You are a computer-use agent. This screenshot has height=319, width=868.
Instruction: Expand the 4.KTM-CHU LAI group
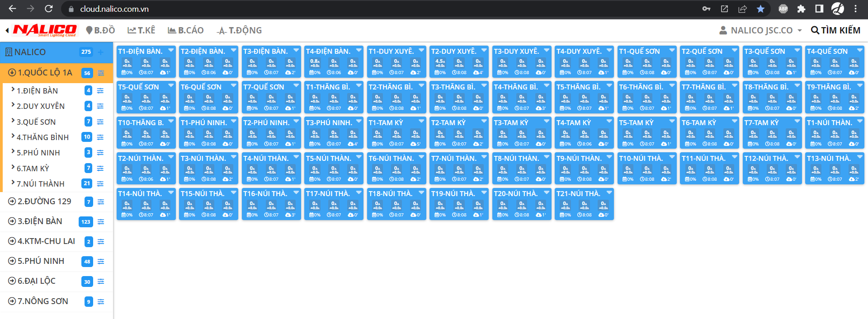tap(12, 241)
